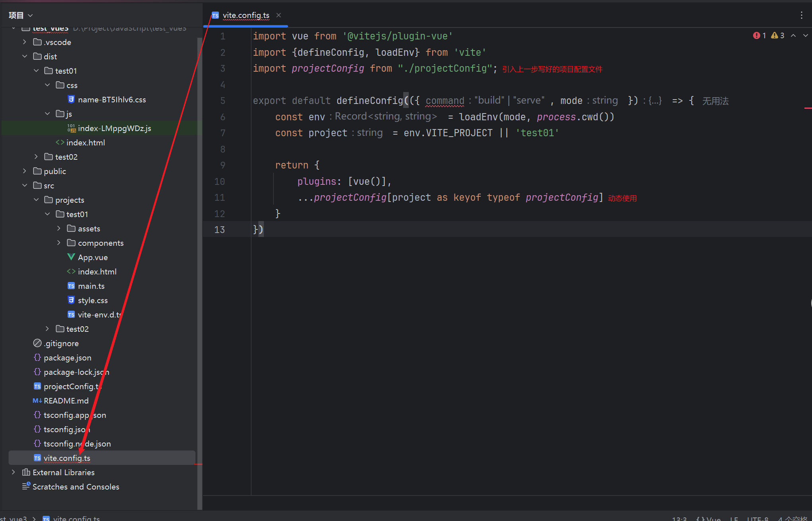The width and height of the screenshot is (812, 521).
Task: Close the vite.config.ts tab
Action: coord(279,15)
